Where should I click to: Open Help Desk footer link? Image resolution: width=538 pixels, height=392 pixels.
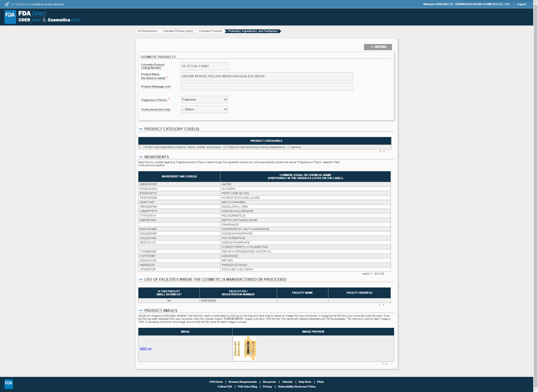[305, 382]
